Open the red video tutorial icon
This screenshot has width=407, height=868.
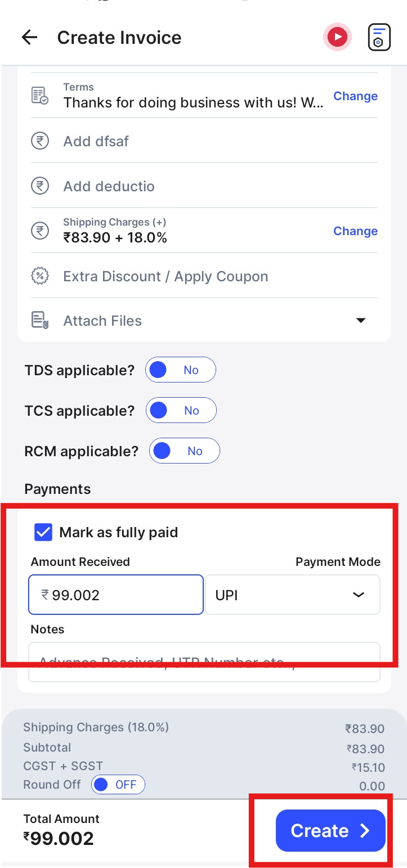(337, 38)
